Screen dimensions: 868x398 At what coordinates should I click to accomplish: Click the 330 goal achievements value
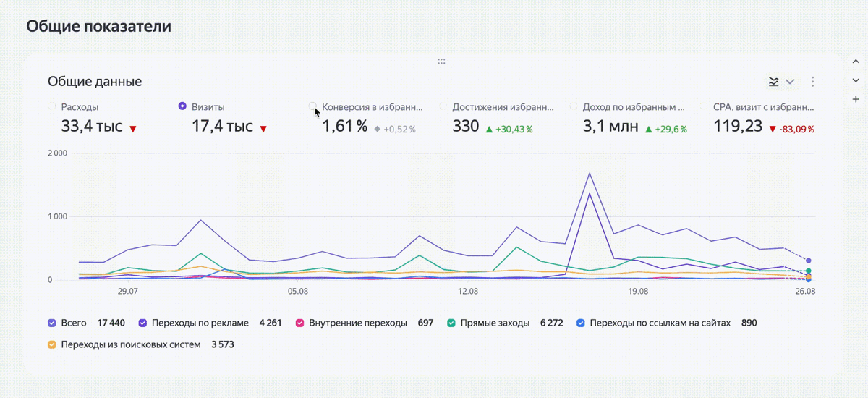point(466,127)
